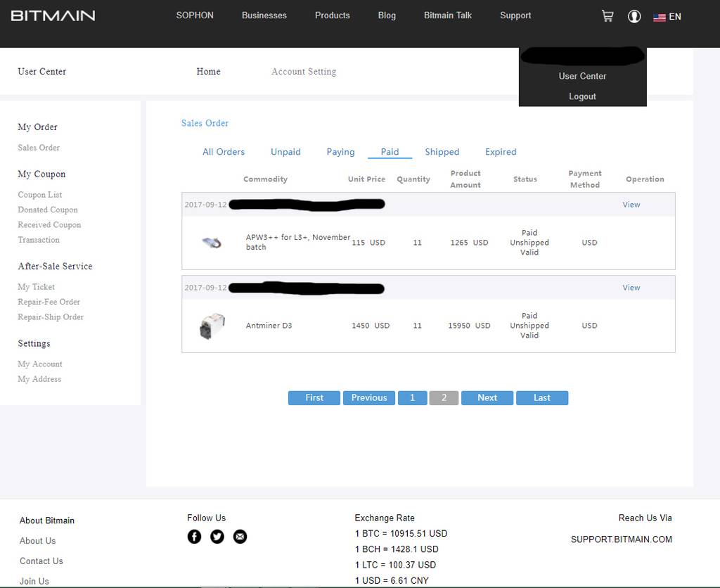Viewport: 720px width, 588px height.
Task: Click the APW3++ power supply thumbnail
Action: point(212,242)
